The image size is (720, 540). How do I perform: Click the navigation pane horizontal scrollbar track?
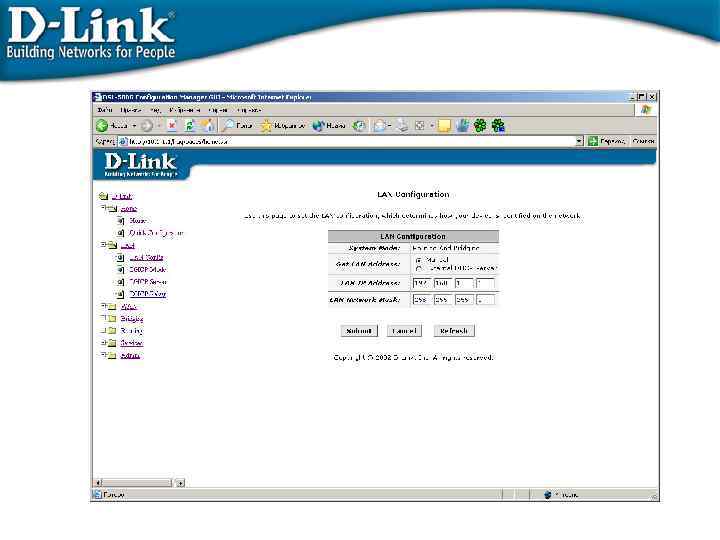pyautogui.click(x=137, y=483)
